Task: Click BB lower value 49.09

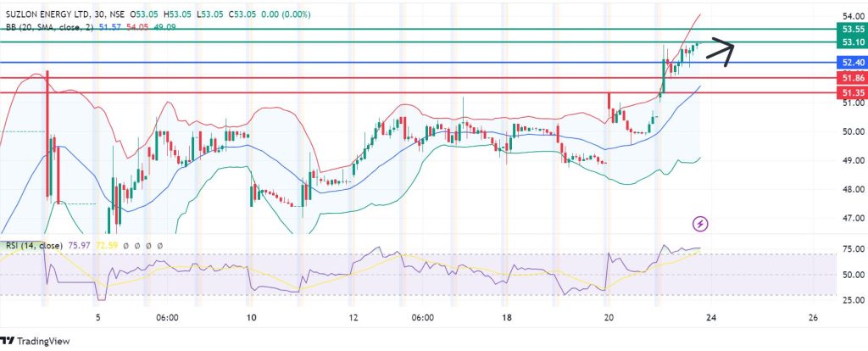Action: pyautogui.click(x=164, y=26)
